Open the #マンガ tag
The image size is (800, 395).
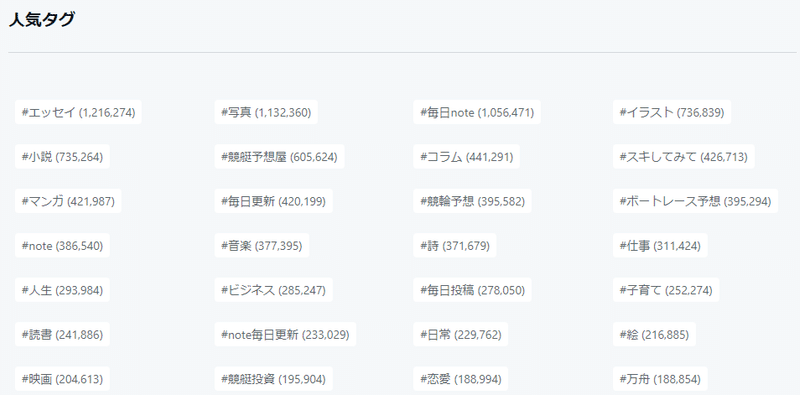[x=68, y=201]
